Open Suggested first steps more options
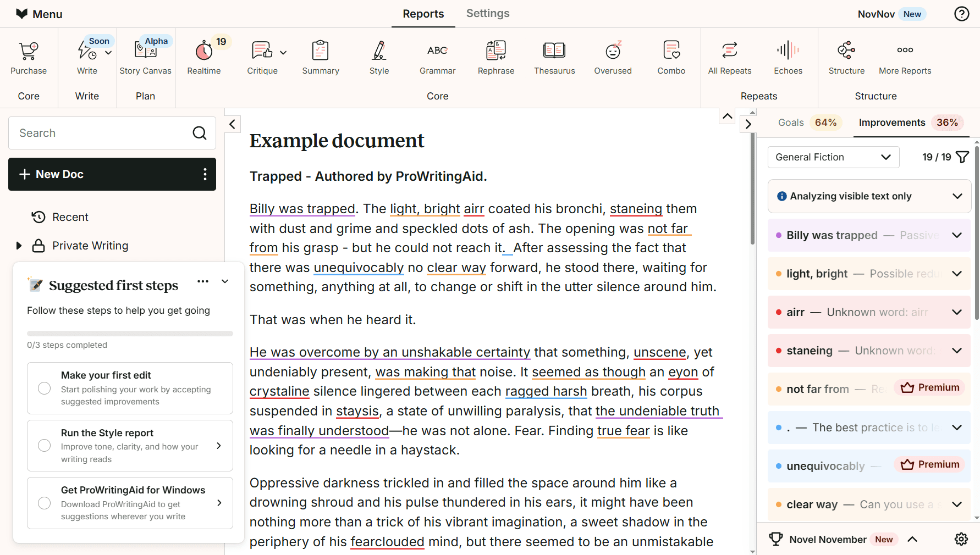 click(x=203, y=281)
